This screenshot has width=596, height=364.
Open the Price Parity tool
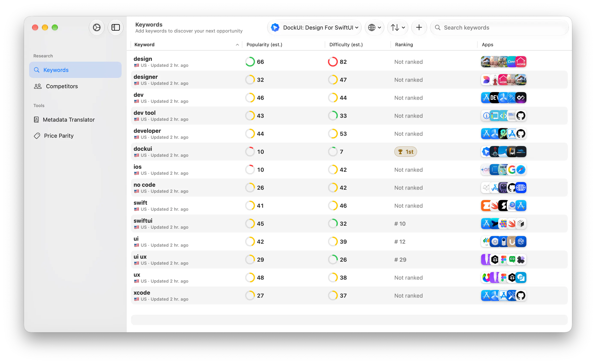pyautogui.click(x=75, y=136)
